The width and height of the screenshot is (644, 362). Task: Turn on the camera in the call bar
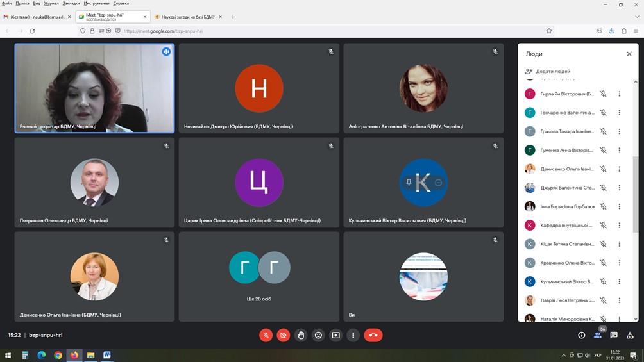(x=283, y=335)
